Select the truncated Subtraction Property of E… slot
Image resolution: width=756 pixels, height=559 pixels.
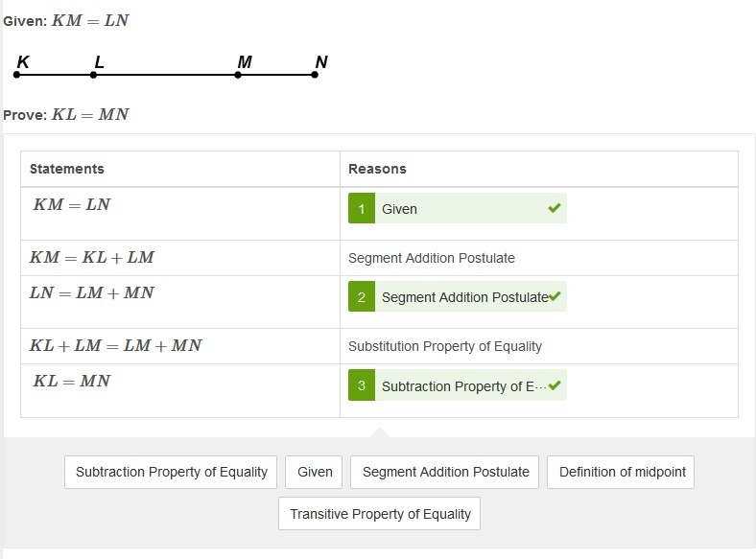point(458,385)
